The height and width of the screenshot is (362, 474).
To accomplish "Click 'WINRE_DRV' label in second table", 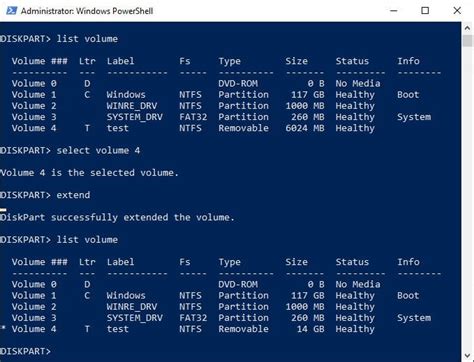I will coord(132,307).
